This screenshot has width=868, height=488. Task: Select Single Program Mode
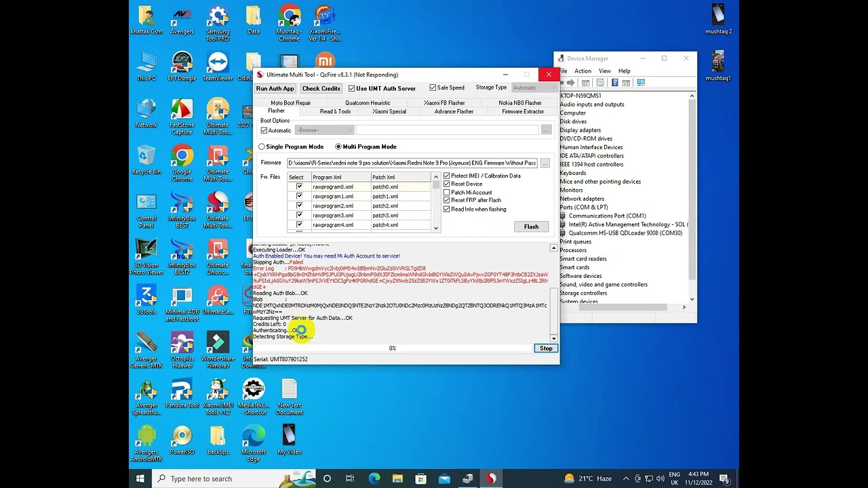click(x=291, y=146)
